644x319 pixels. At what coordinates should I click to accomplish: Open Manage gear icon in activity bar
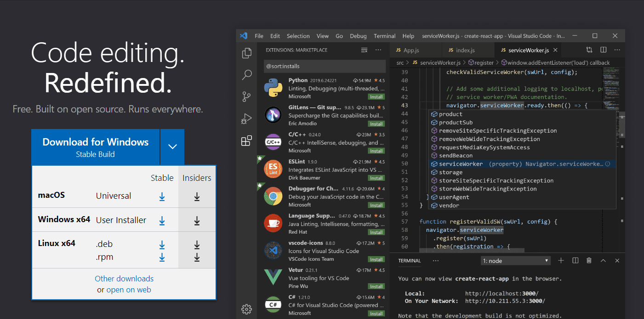click(x=247, y=309)
